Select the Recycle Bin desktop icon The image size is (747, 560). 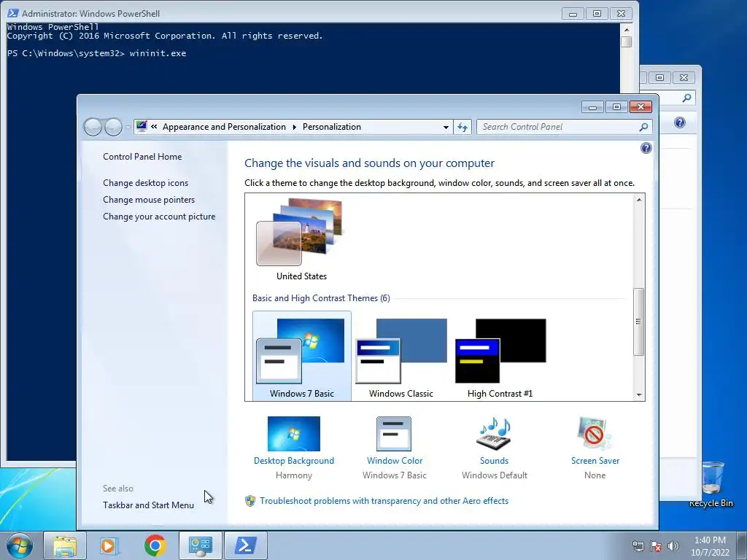coord(711,484)
